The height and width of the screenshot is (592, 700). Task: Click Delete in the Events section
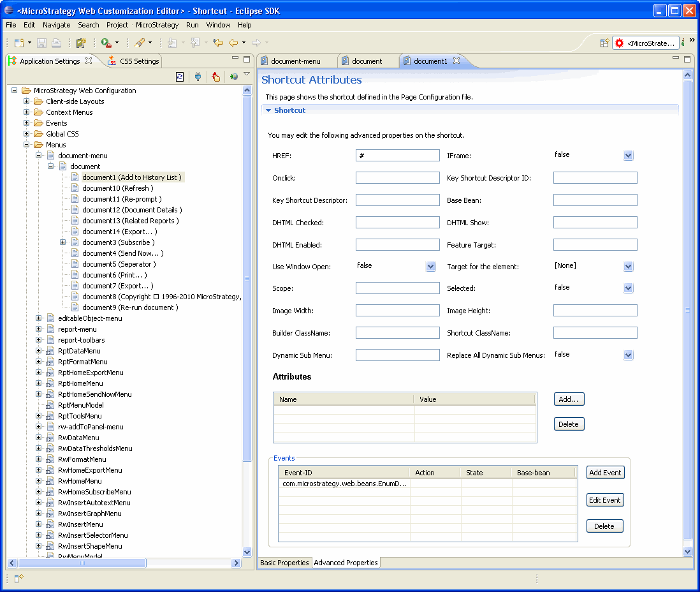604,526
